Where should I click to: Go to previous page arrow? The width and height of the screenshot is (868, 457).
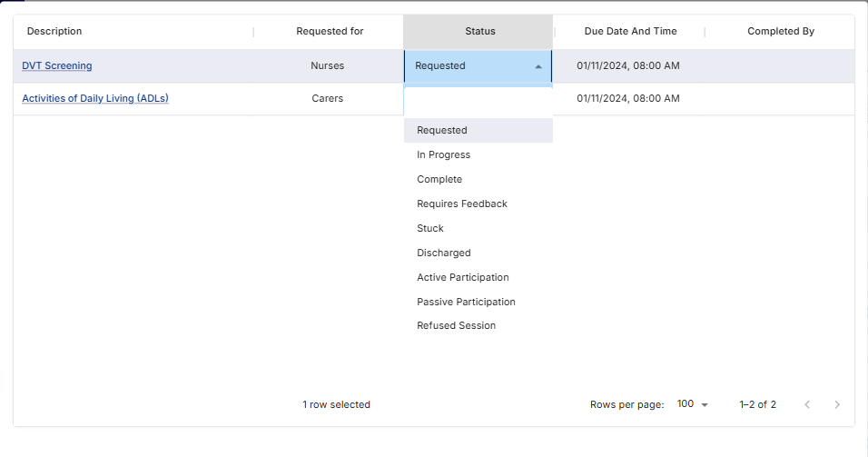pyautogui.click(x=807, y=404)
